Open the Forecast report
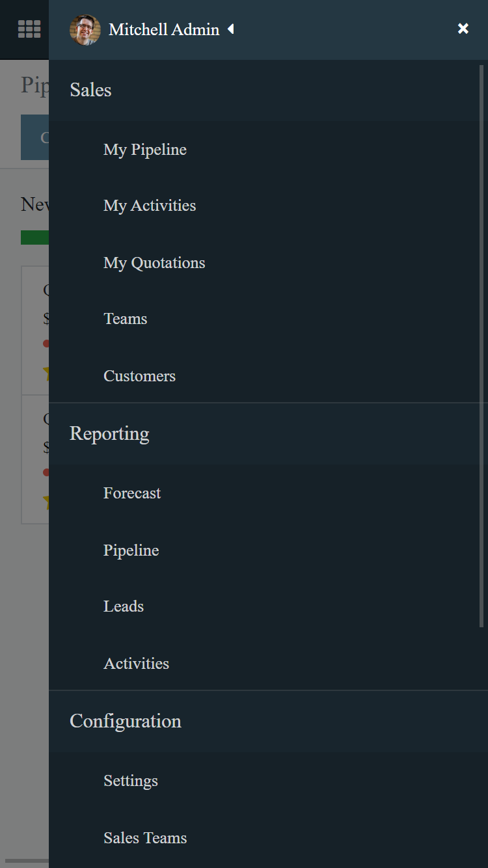Viewport: 488px width, 868px height. [x=131, y=493]
